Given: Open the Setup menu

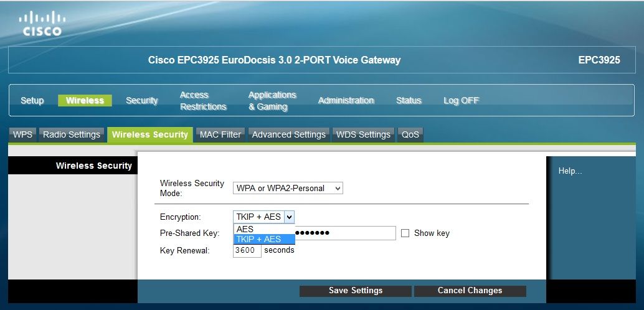Looking at the screenshot, I should [32, 101].
